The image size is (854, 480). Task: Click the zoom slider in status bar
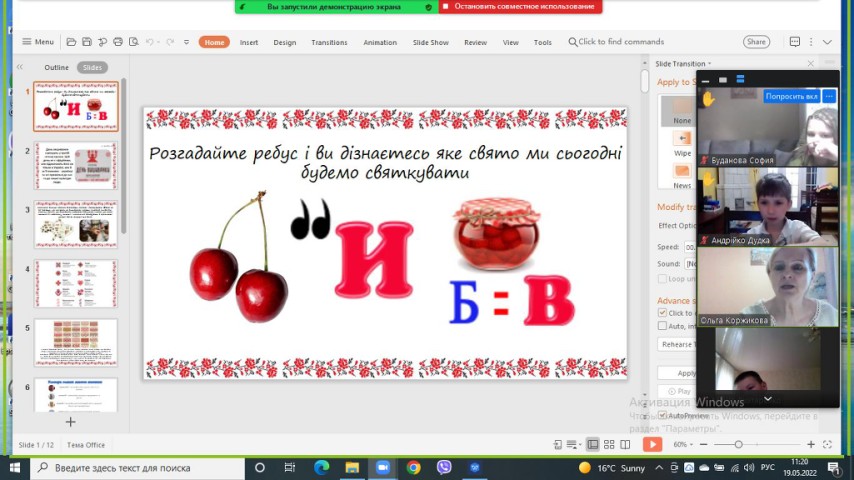(x=739, y=444)
